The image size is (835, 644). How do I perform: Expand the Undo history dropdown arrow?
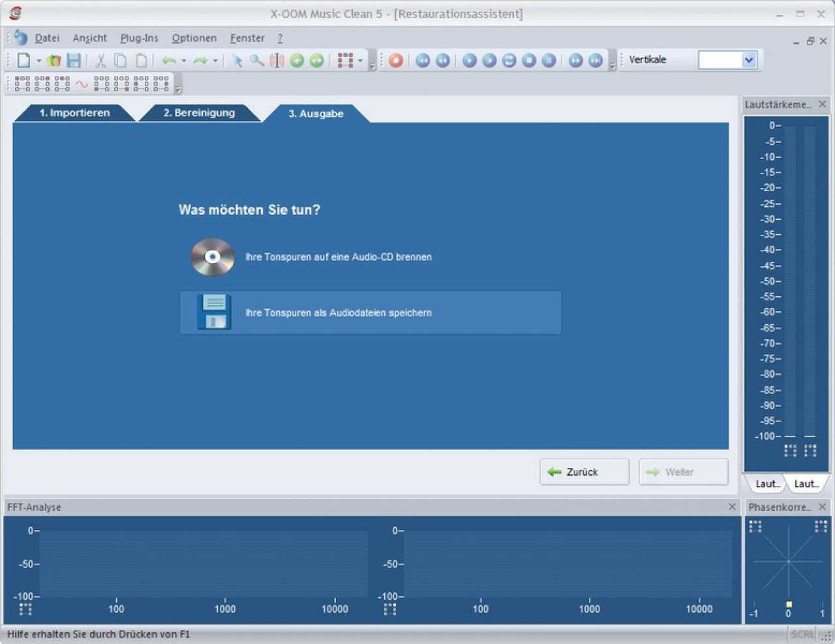coord(184,61)
